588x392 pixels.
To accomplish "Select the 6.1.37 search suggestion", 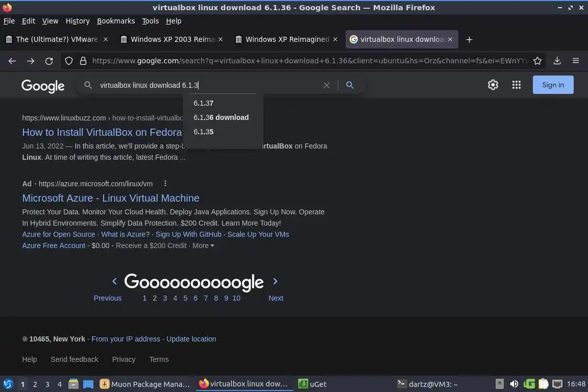I will click(223, 103).
